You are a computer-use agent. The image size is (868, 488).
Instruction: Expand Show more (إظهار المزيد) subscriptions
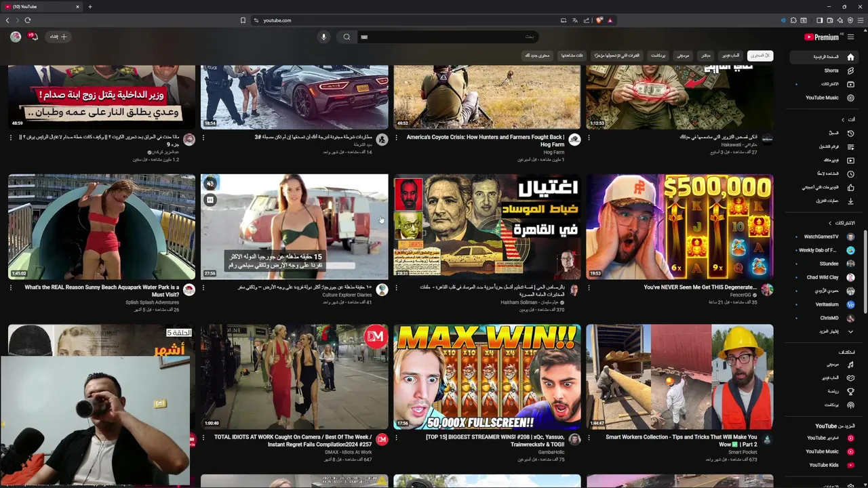pos(825,331)
